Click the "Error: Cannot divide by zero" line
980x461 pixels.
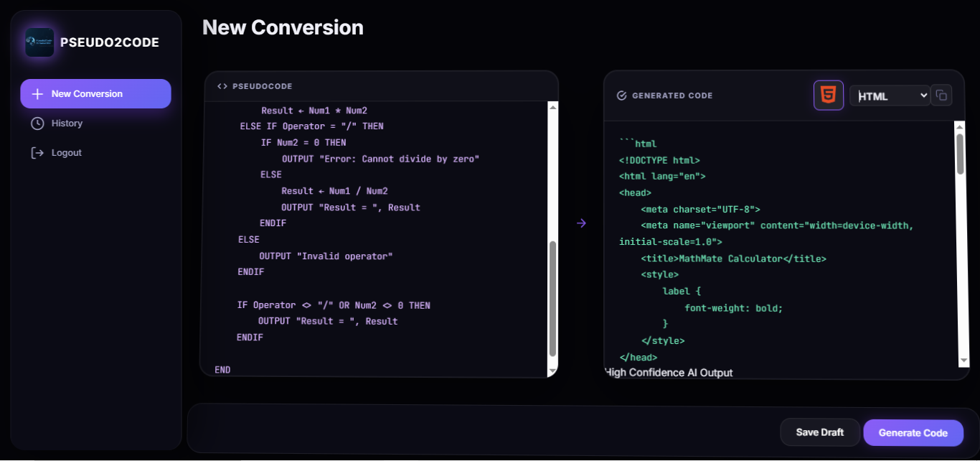[380, 159]
